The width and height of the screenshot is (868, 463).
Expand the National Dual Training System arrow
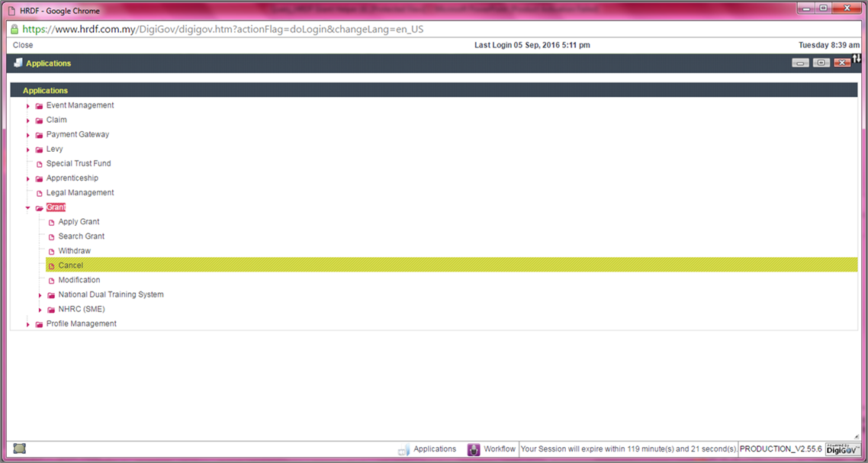pyautogui.click(x=40, y=295)
